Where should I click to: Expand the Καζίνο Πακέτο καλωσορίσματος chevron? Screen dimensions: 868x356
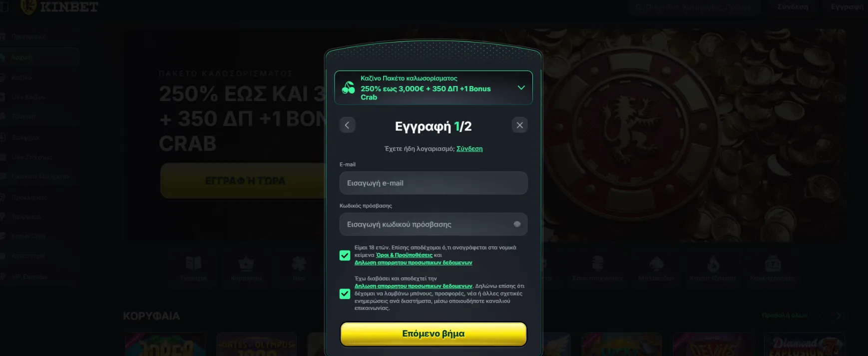point(521,87)
